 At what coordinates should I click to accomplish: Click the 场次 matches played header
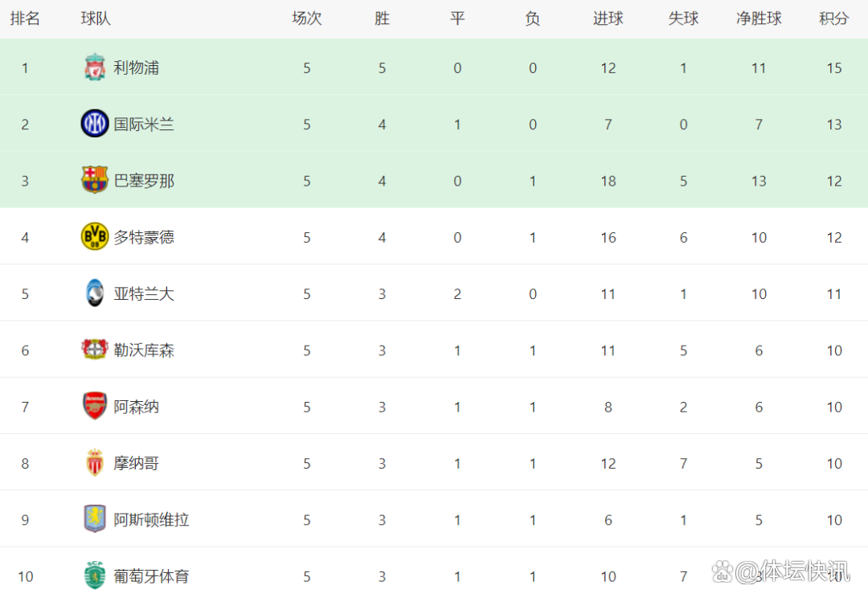pos(306,18)
